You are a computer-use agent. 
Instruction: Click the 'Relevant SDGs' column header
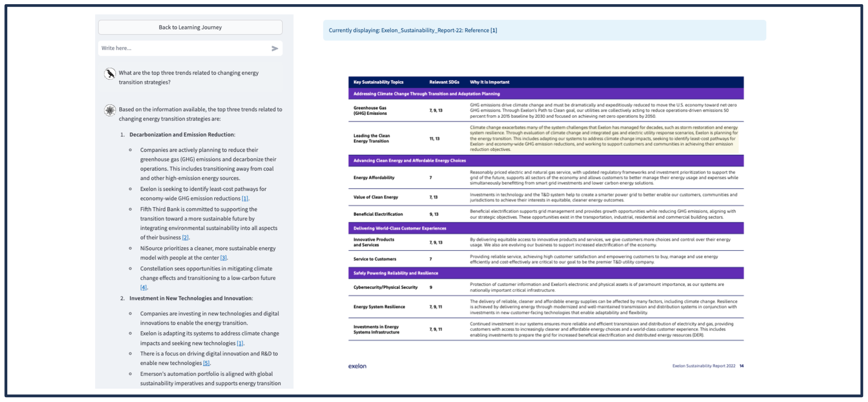(x=444, y=82)
